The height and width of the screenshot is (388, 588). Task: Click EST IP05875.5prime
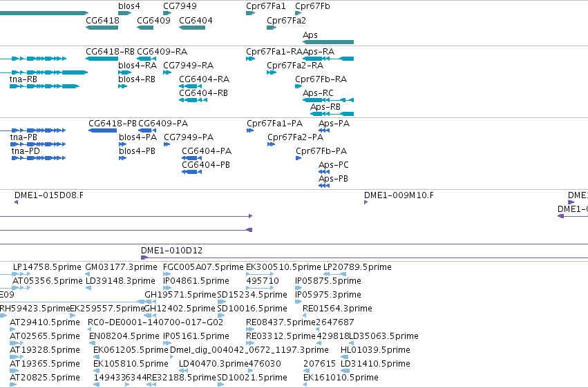tap(328, 281)
